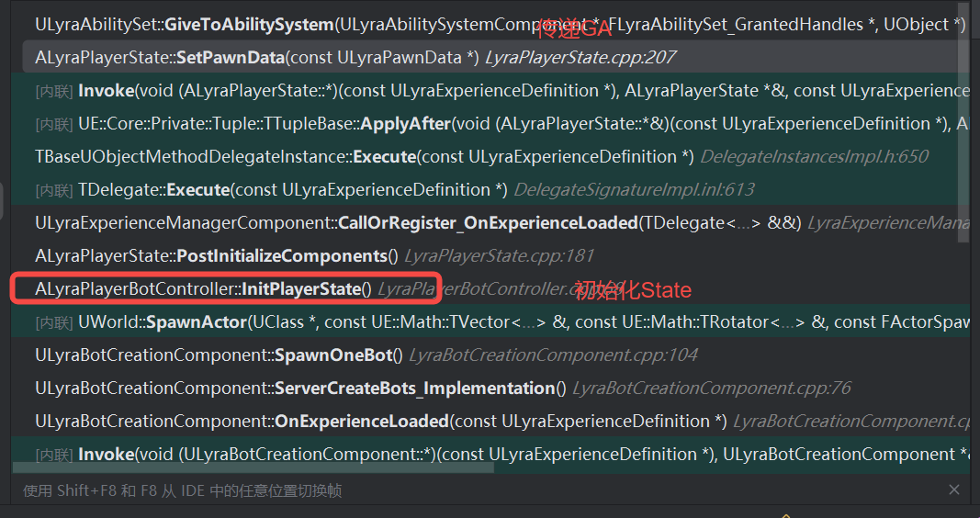
Task: Click the horizontal scrollbar under the frames
Action: [257, 468]
